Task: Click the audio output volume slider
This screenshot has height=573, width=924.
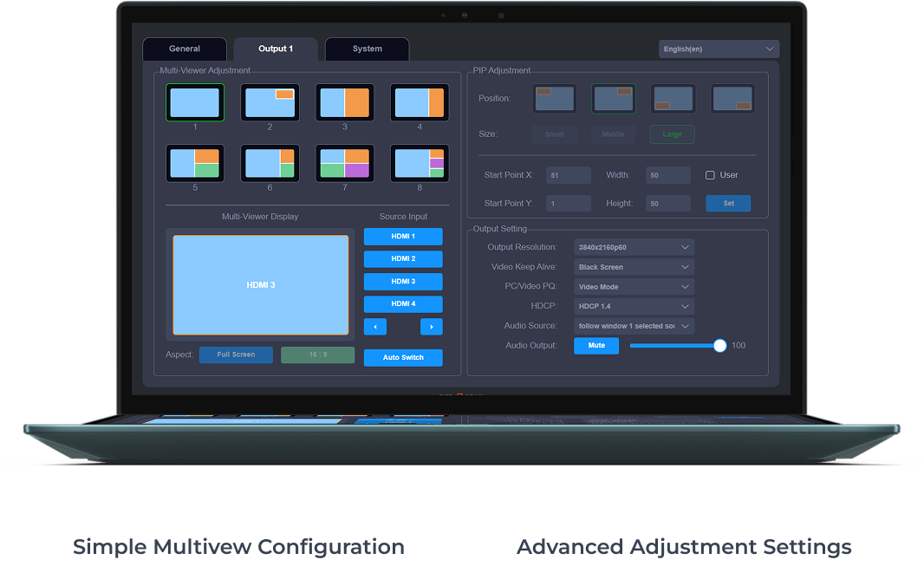Action: click(x=676, y=345)
